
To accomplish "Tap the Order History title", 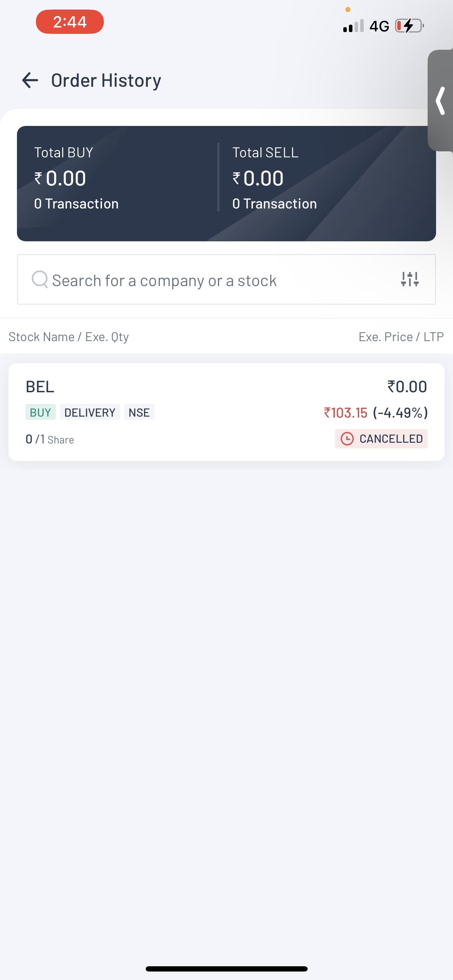I will (x=106, y=80).
